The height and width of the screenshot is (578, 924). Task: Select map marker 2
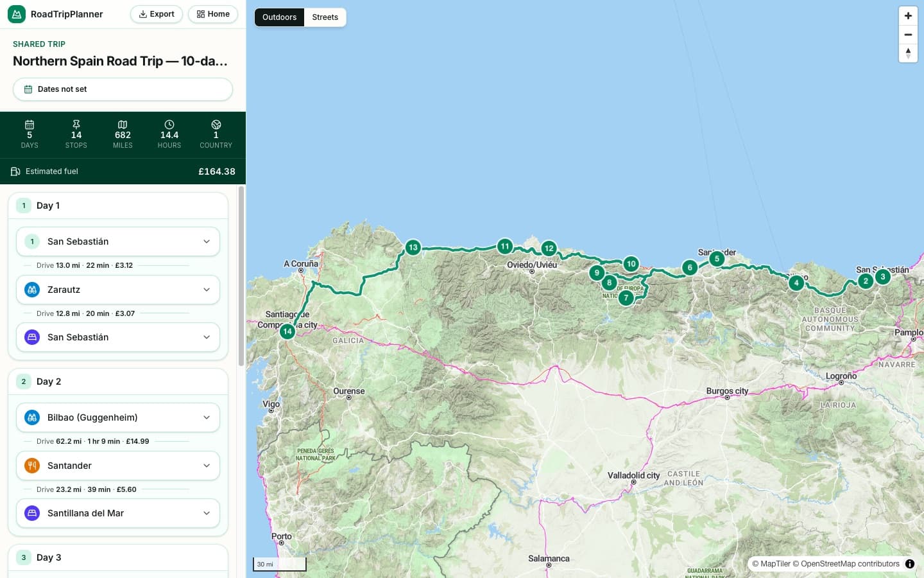(x=866, y=281)
